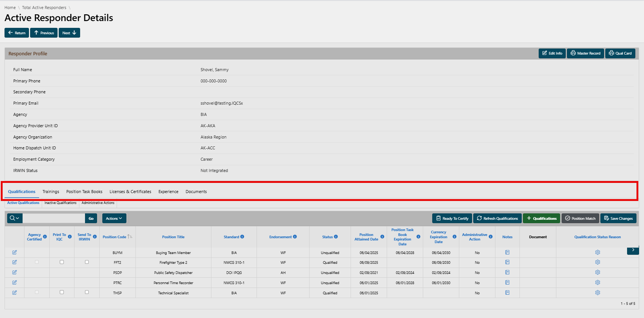Image resolution: width=644 pixels, height=318 pixels.
Task: Click the Ready To Certify button
Action: click(x=452, y=218)
